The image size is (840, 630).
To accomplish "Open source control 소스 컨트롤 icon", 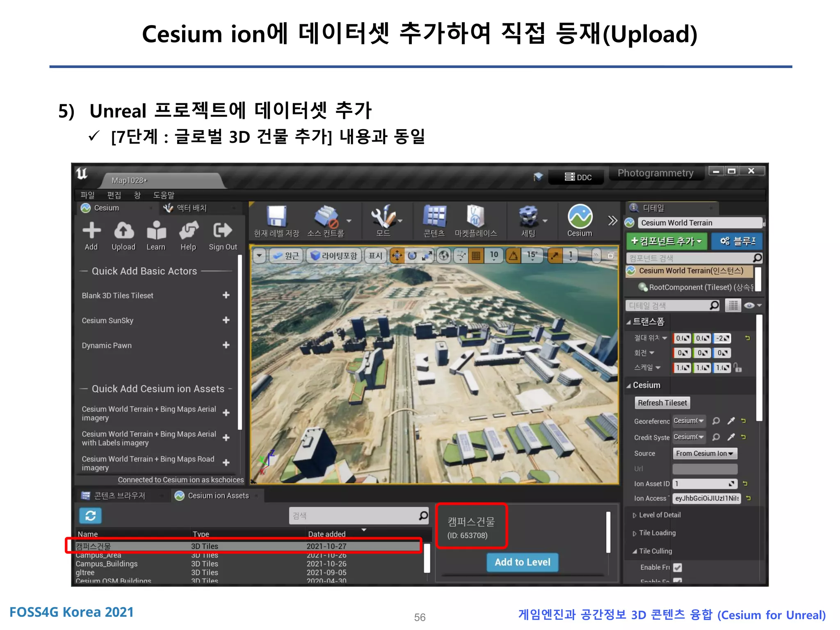I will 326,216.
